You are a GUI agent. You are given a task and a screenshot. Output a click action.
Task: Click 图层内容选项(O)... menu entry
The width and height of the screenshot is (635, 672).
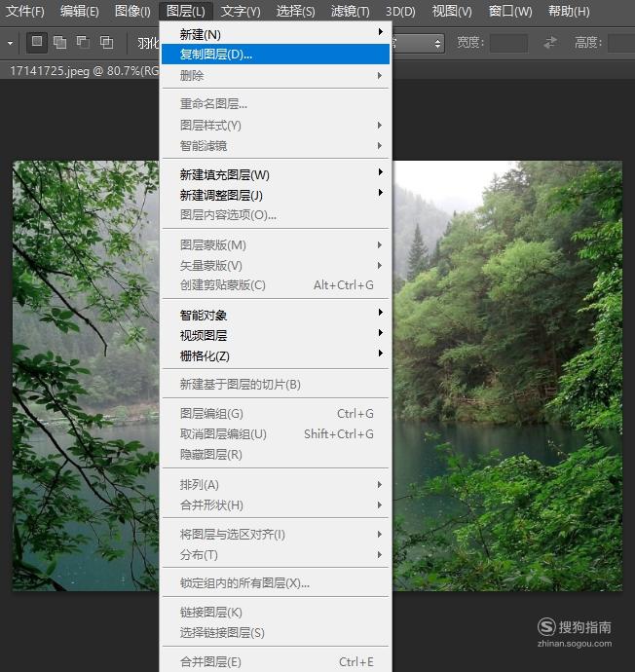276,214
